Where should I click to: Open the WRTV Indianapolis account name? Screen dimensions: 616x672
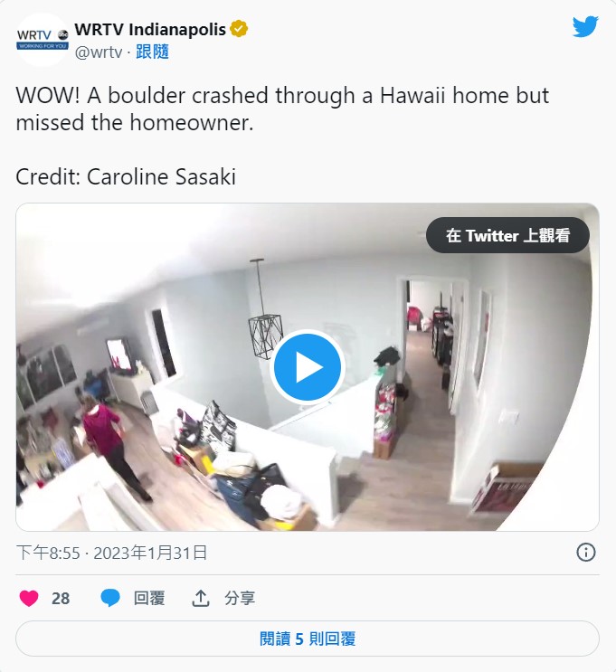(x=150, y=30)
